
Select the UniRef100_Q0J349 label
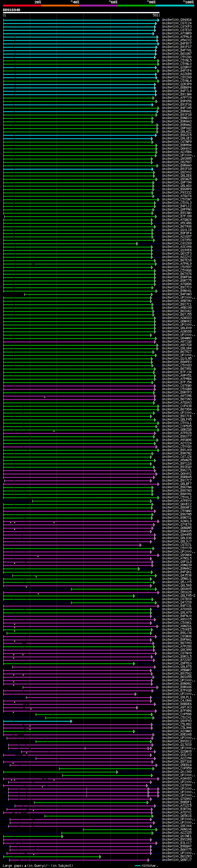pyautogui.click(x=177, y=772)
